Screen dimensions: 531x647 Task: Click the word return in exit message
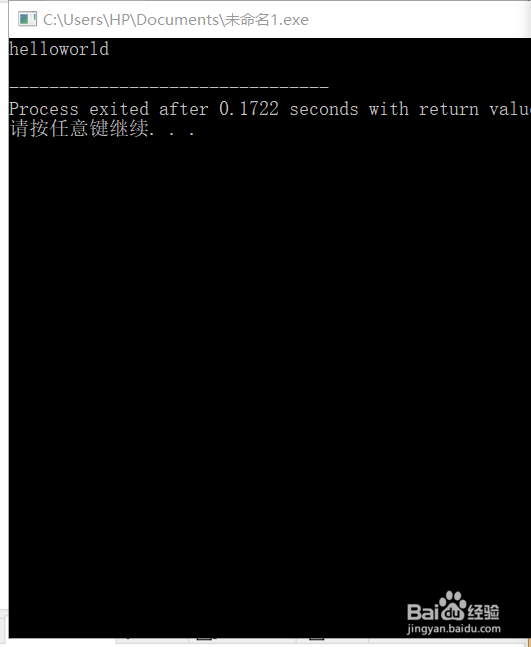449,109
